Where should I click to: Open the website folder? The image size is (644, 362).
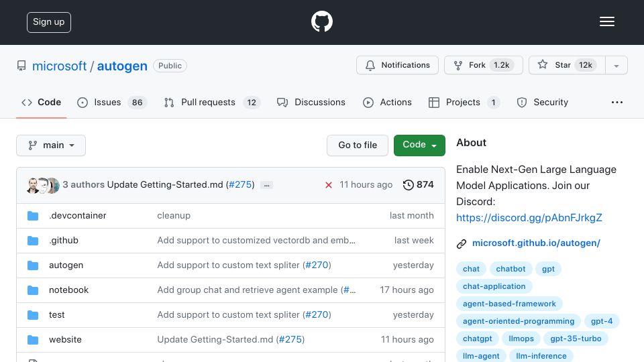point(65,339)
